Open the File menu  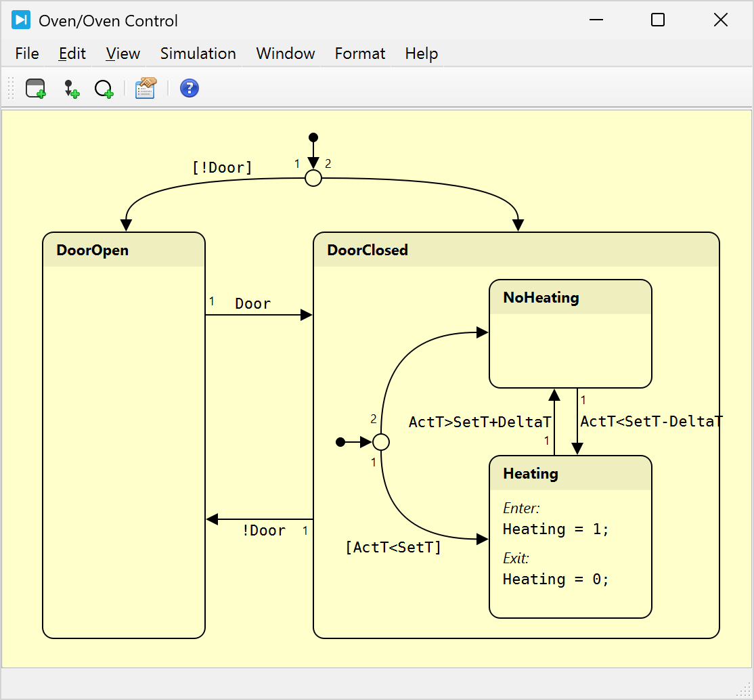(27, 53)
